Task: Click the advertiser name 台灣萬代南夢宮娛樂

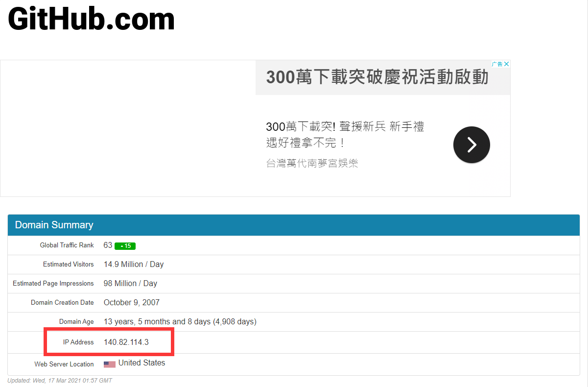Action: (312, 163)
